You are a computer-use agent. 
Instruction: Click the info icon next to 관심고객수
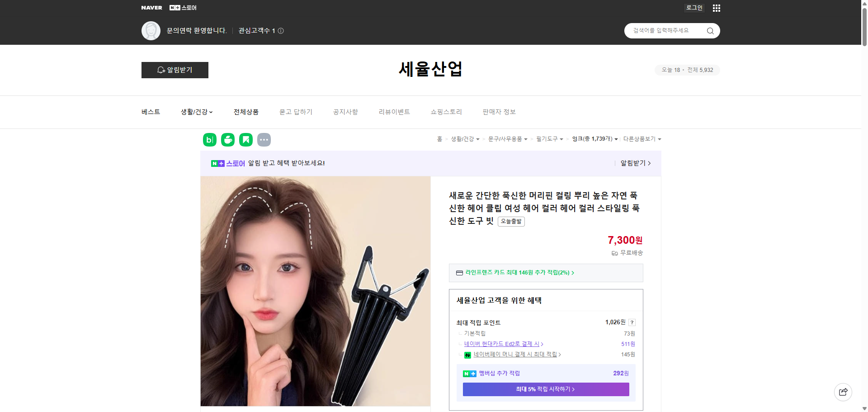point(280,30)
